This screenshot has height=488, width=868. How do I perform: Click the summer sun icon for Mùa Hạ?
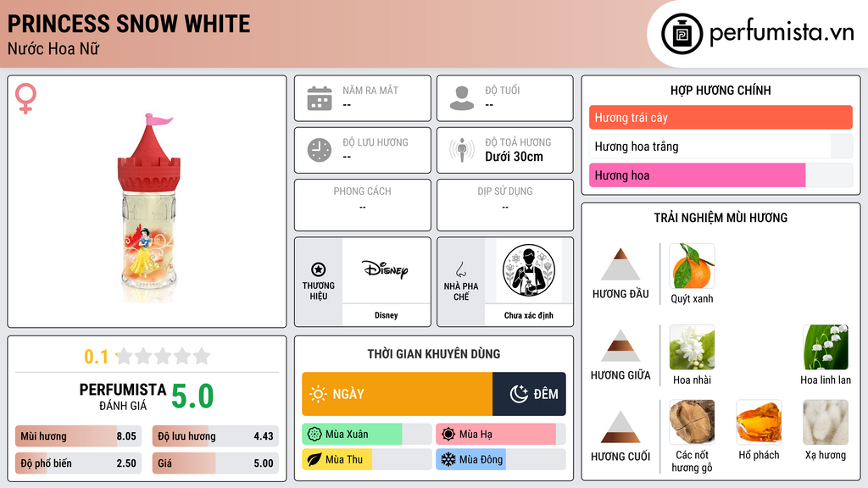[448, 435]
